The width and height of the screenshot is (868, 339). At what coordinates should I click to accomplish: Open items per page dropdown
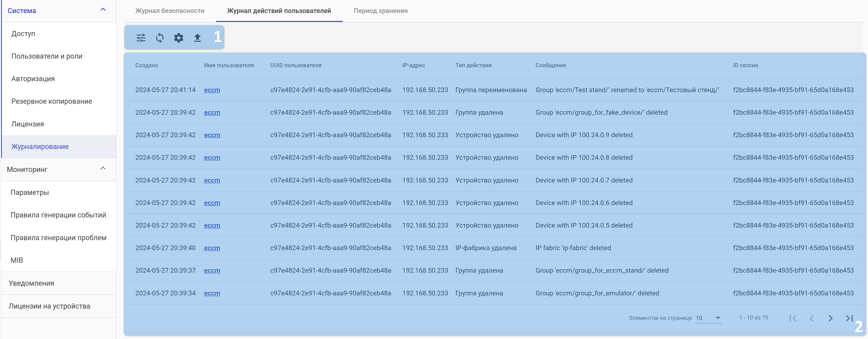tap(709, 318)
